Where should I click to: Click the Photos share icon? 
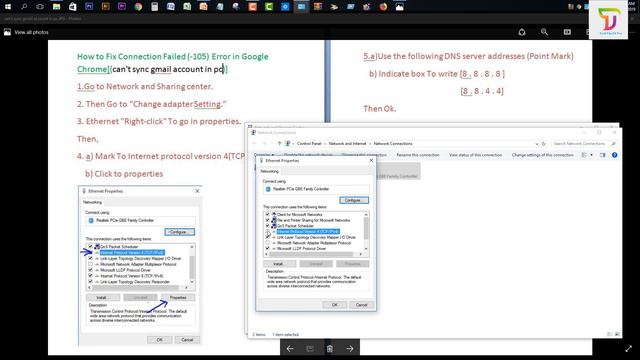tap(522, 32)
